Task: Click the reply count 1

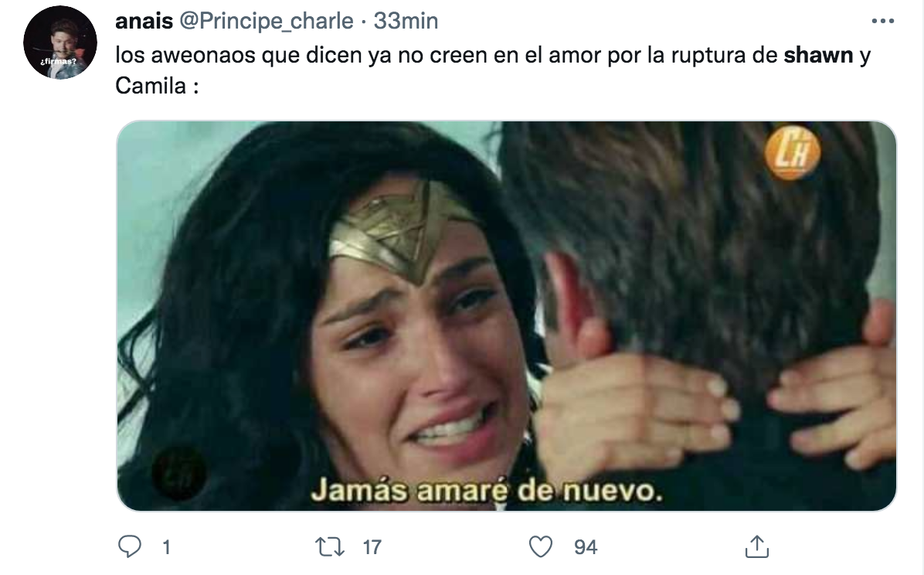Action: (166, 547)
